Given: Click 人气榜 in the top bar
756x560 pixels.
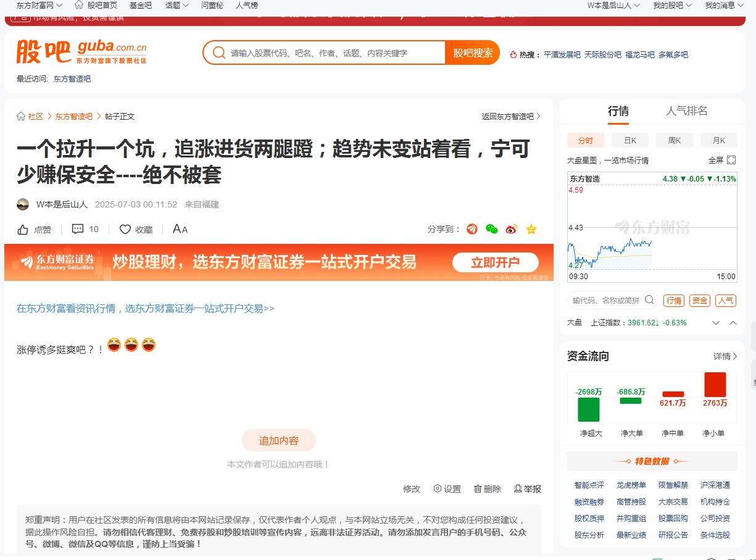Looking at the screenshot, I should point(247,5).
